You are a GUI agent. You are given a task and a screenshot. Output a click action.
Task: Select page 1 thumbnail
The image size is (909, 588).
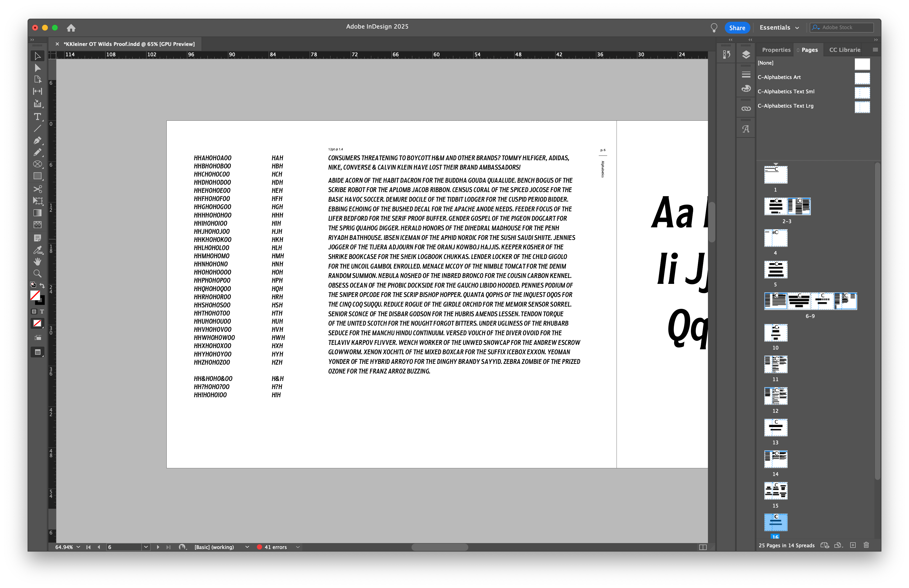(x=775, y=175)
